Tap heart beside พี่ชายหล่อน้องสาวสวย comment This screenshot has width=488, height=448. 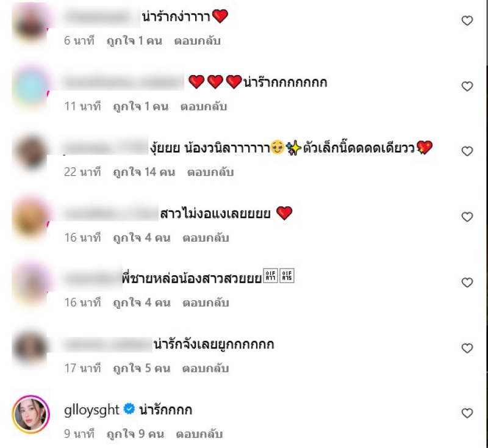coord(467,283)
